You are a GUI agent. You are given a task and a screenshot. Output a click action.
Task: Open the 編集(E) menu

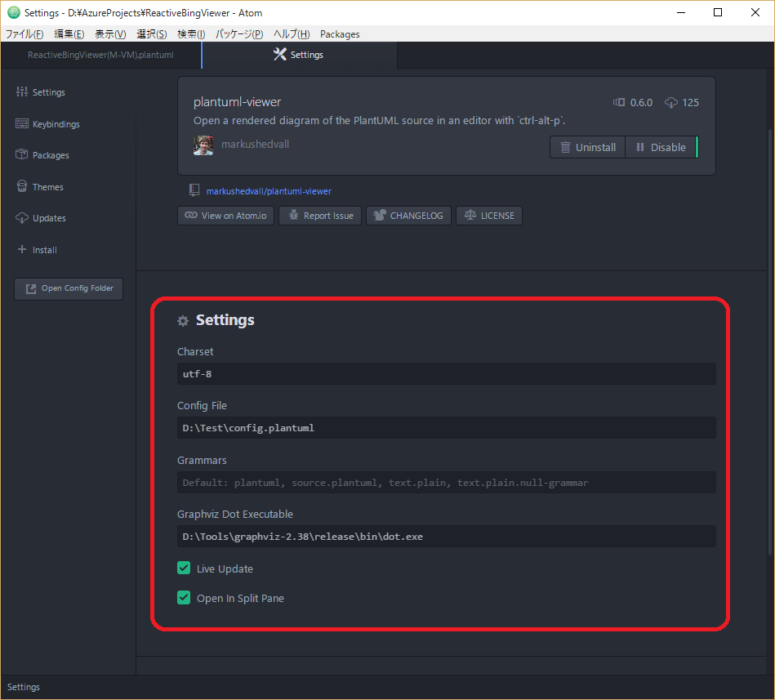(69, 34)
